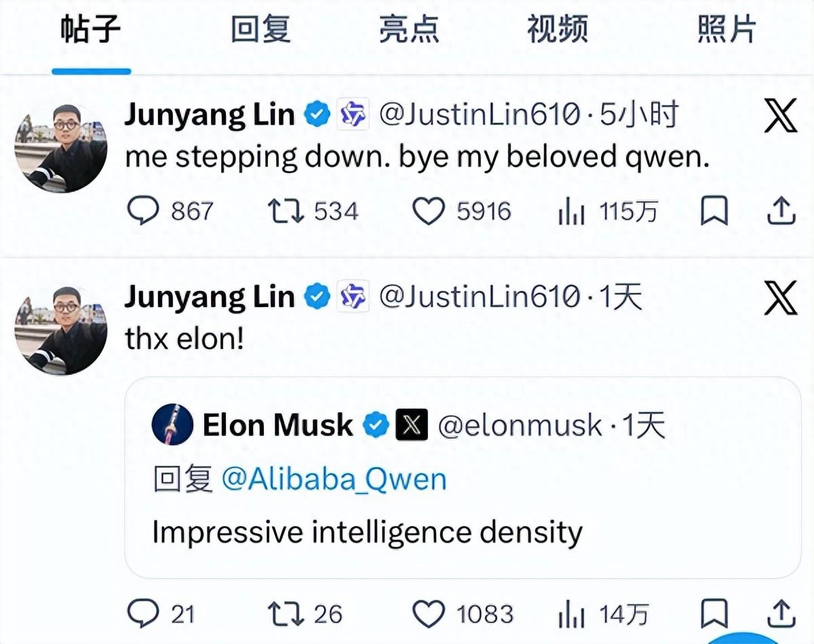The width and height of the screenshot is (814, 644).
Task: Reply to the 'thx elon!' post
Action: click(142, 614)
